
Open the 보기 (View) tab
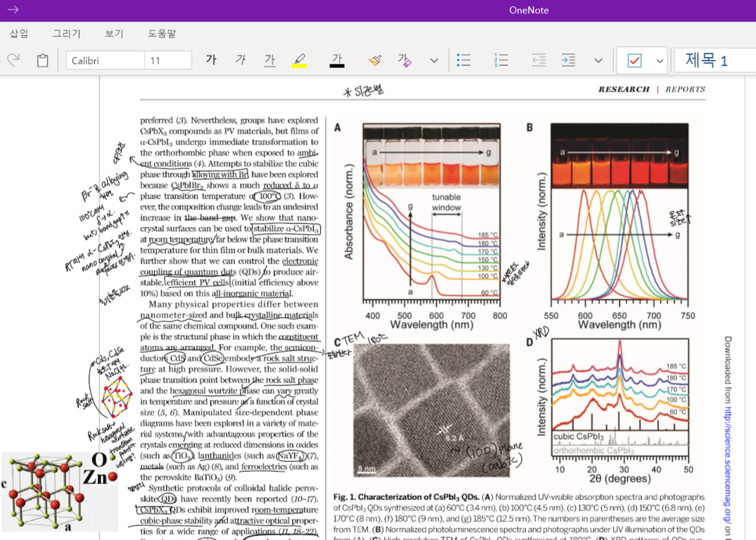click(114, 34)
